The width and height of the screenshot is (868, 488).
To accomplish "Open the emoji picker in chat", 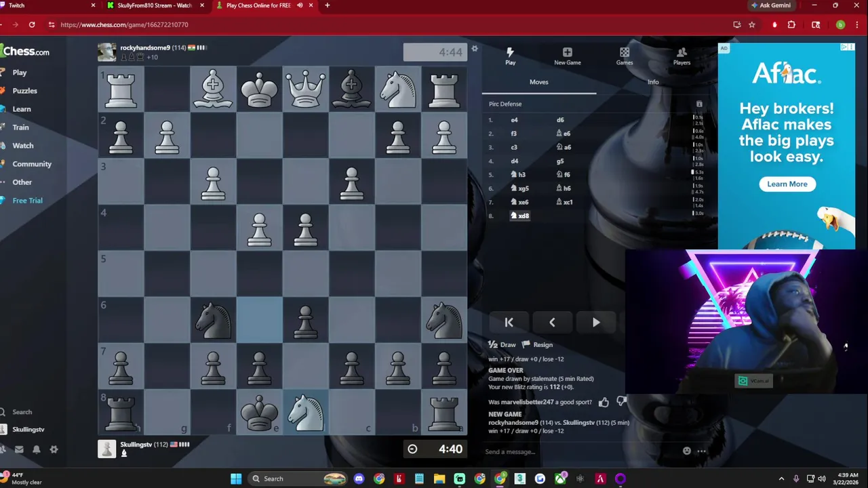I will pos(687,451).
